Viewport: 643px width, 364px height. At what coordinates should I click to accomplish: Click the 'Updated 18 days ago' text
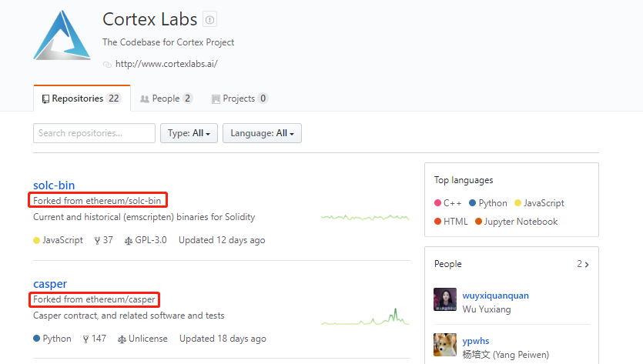pyautogui.click(x=223, y=339)
